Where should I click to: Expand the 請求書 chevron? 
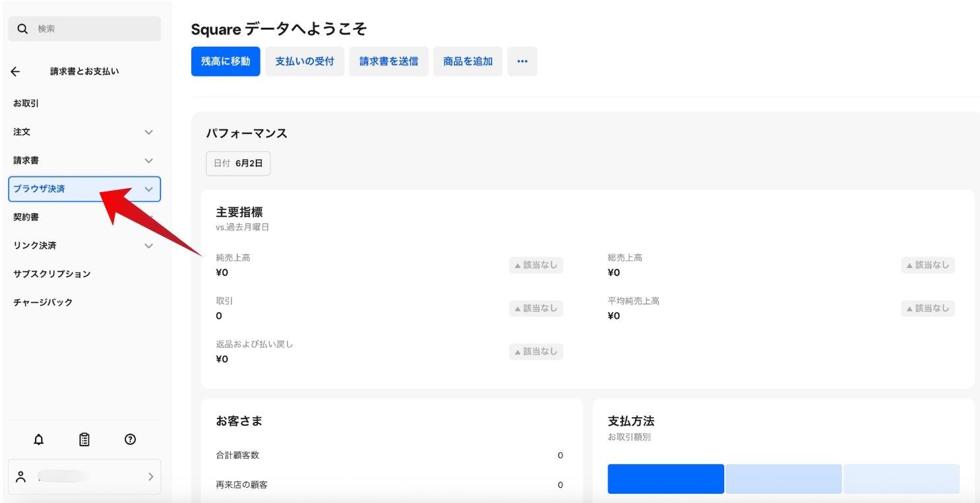(x=149, y=160)
